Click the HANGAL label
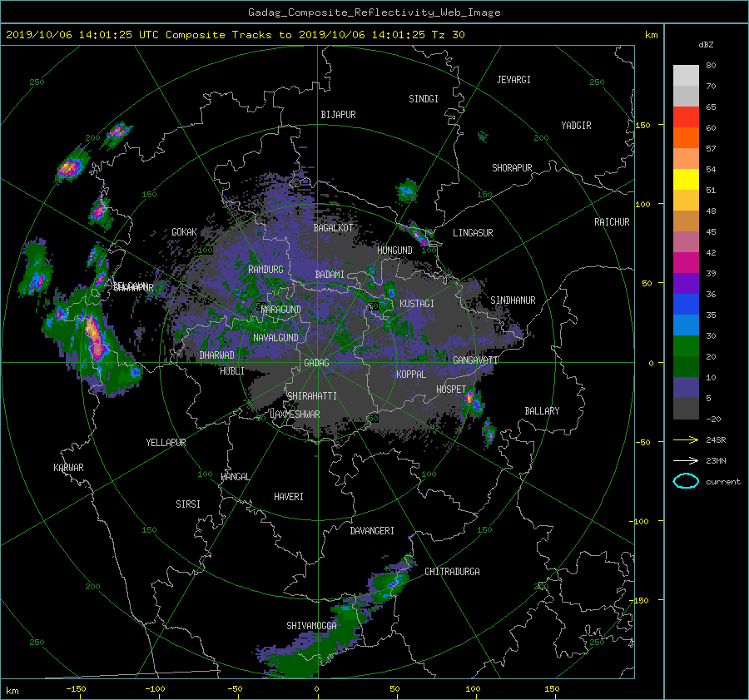 [236, 477]
